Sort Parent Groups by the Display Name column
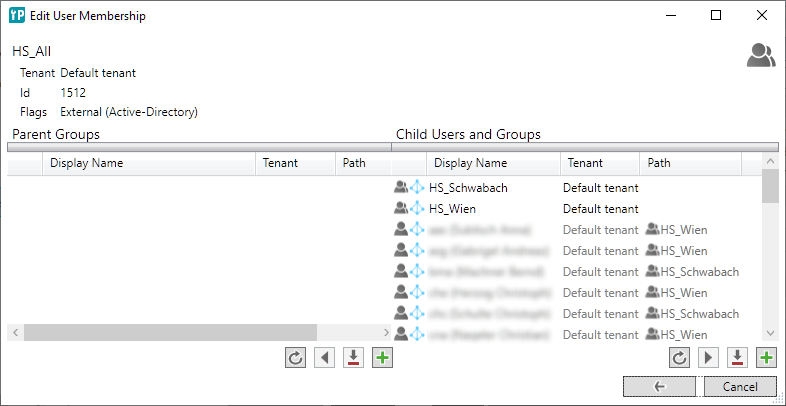The image size is (786, 406). pos(149,163)
